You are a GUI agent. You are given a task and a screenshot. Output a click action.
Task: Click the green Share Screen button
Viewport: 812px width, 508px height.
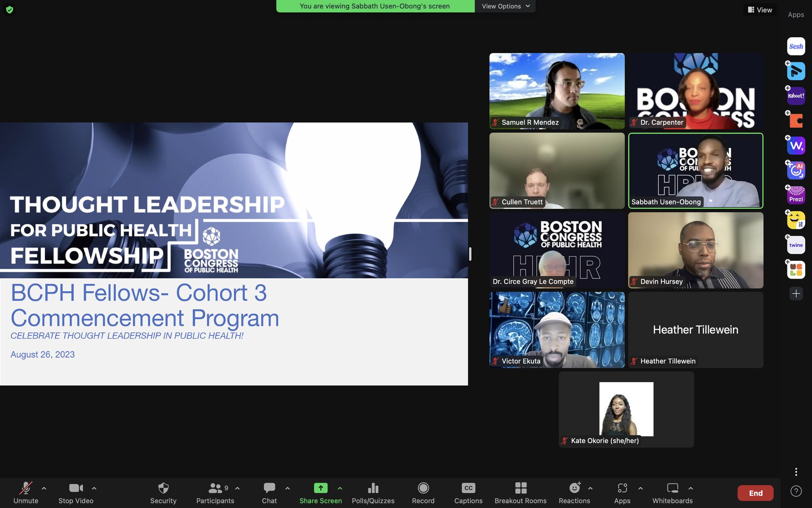(x=321, y=493)
